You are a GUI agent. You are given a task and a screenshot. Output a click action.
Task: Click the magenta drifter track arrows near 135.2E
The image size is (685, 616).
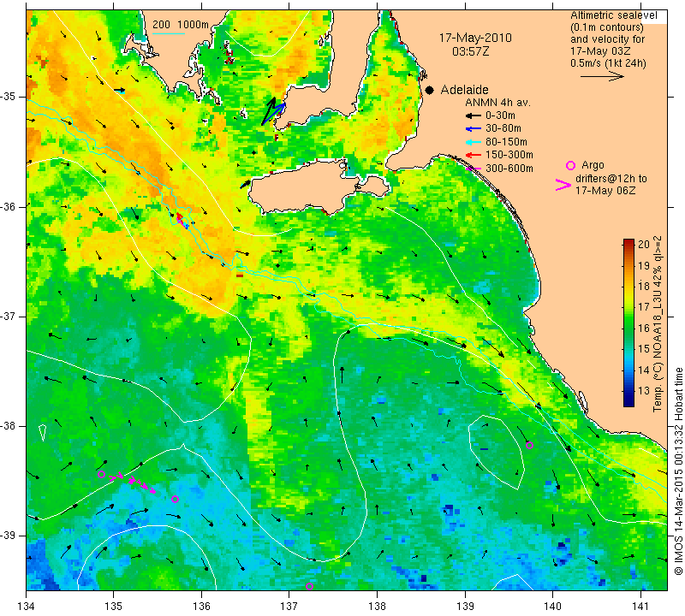133,483
